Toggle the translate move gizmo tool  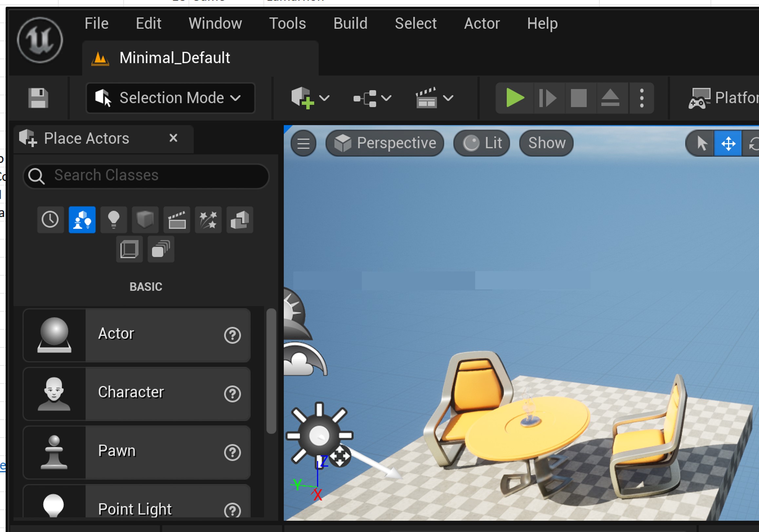click(x=728, y=144)
